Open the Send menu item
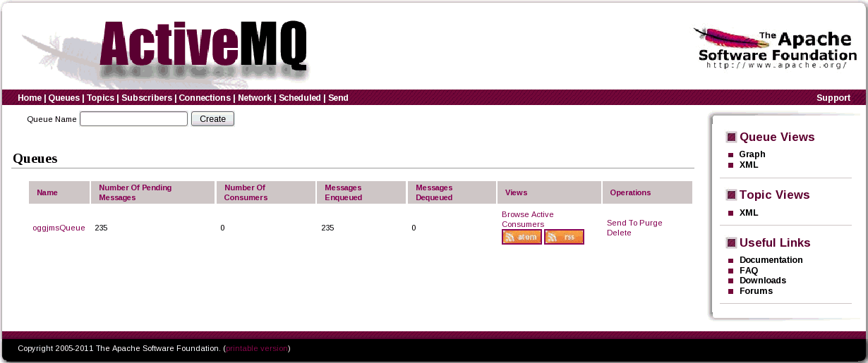Viewport: 868px width, 363px height. 338,98
